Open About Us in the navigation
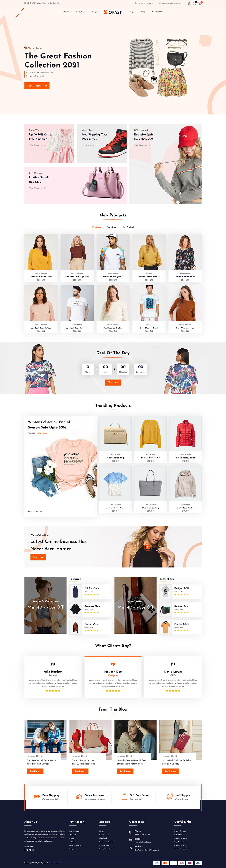226x868 pixels. (x=81, y=12)
